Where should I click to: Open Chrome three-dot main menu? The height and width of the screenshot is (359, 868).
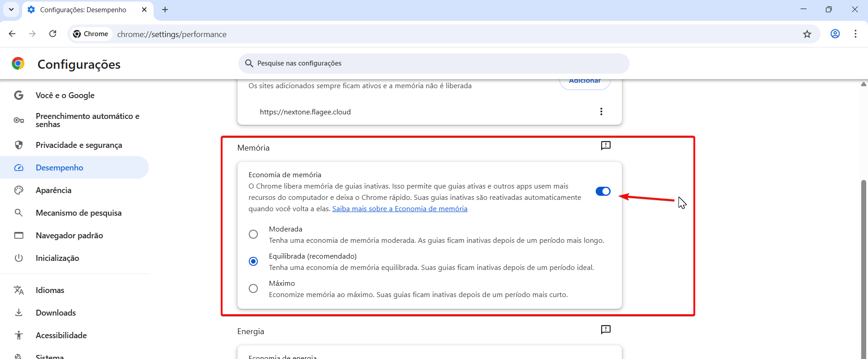(855, 34)
